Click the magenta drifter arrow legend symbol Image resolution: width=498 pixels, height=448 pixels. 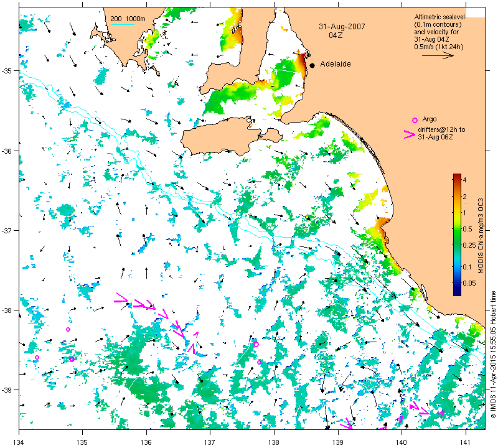409,134
